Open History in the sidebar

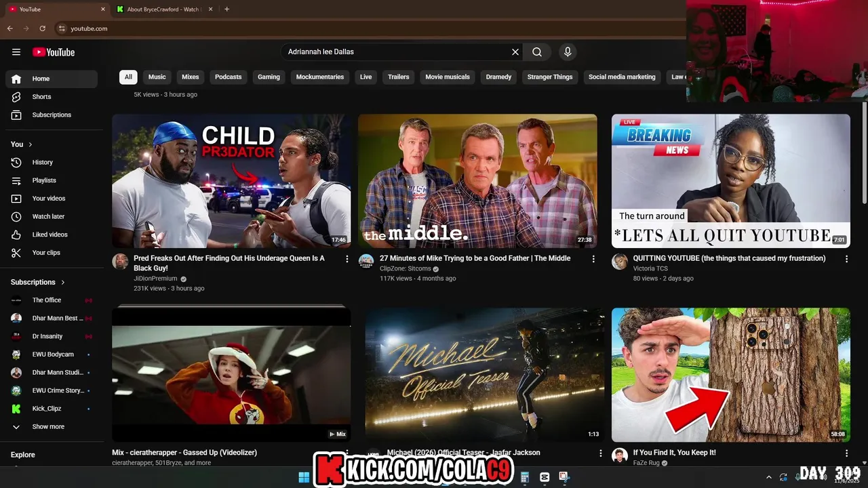52,162
